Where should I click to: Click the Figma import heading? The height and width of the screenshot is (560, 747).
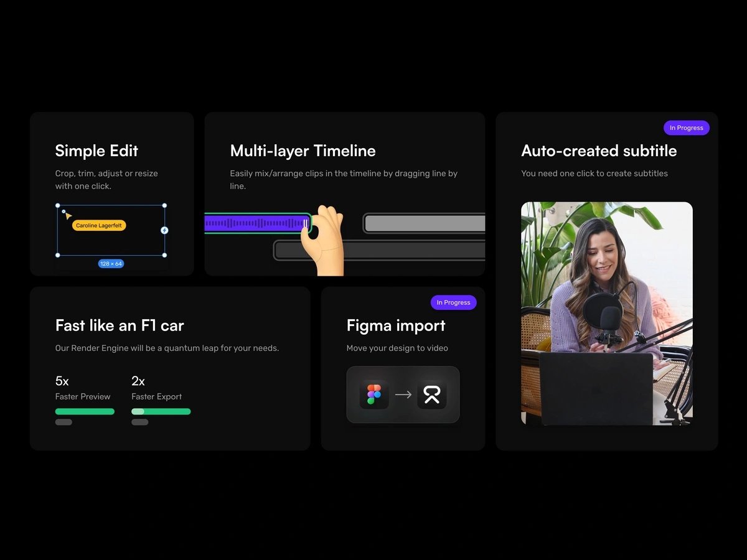396,325
